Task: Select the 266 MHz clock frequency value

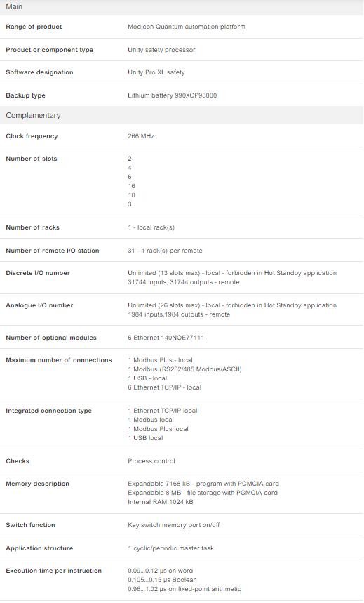Action: [x=141, y=136]
